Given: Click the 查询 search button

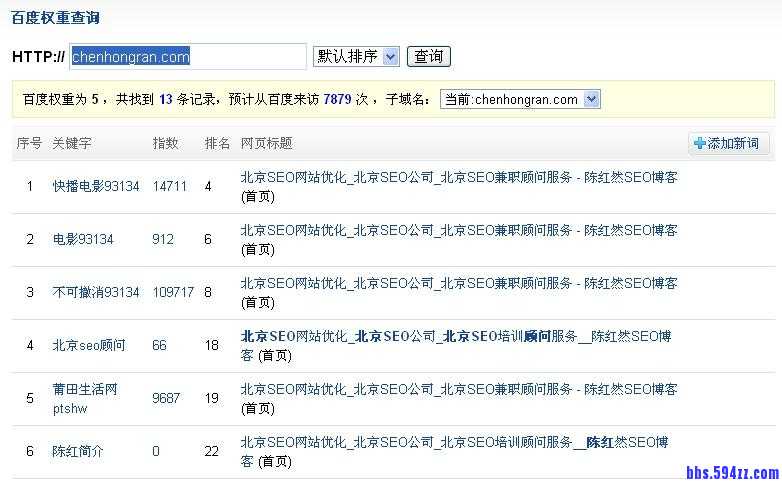Looking at the screenshot, I should tap(429, 56).
